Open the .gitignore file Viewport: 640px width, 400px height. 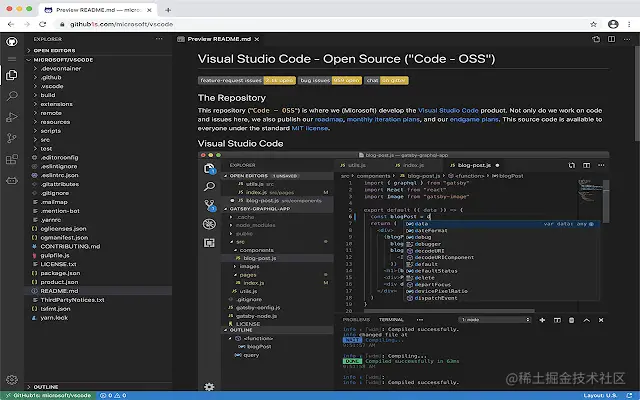[x=98, y=193]
